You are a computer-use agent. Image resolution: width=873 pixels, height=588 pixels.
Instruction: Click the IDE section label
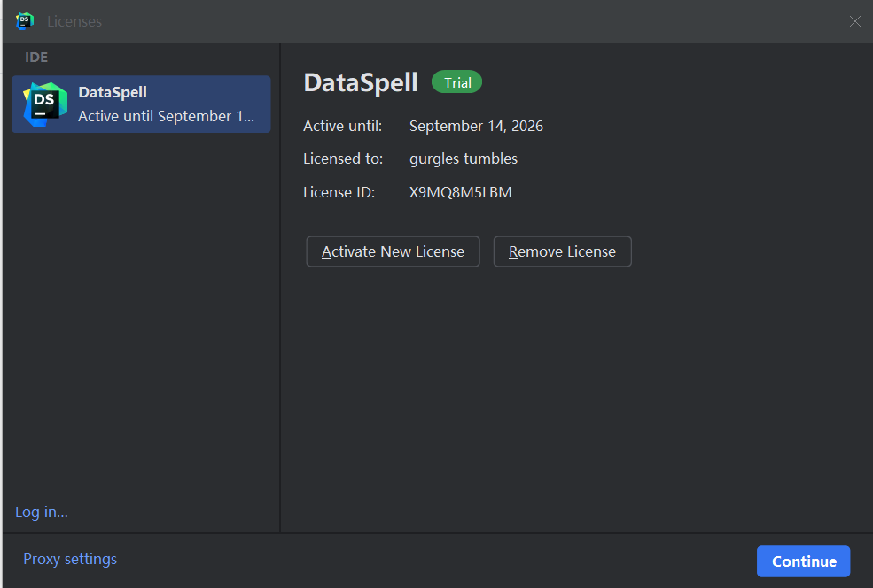click(x=36, y=58)
